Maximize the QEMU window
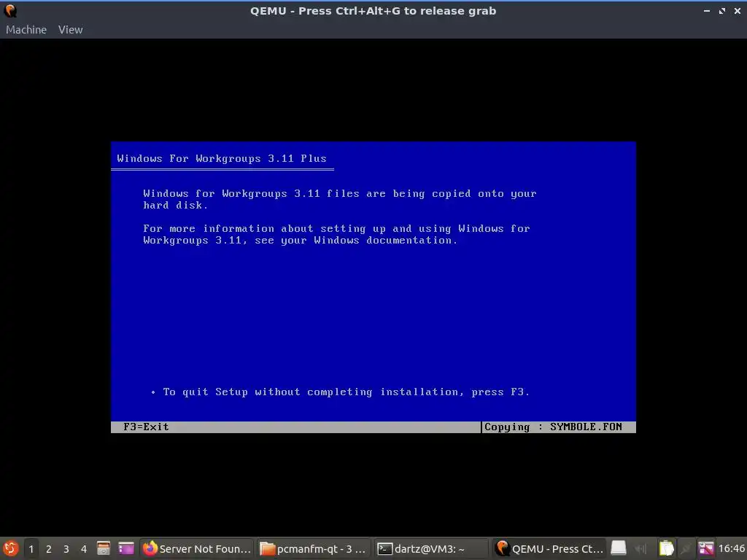This screenshot has height=560, width=747. pyautogui.click(x=722, y=10)
